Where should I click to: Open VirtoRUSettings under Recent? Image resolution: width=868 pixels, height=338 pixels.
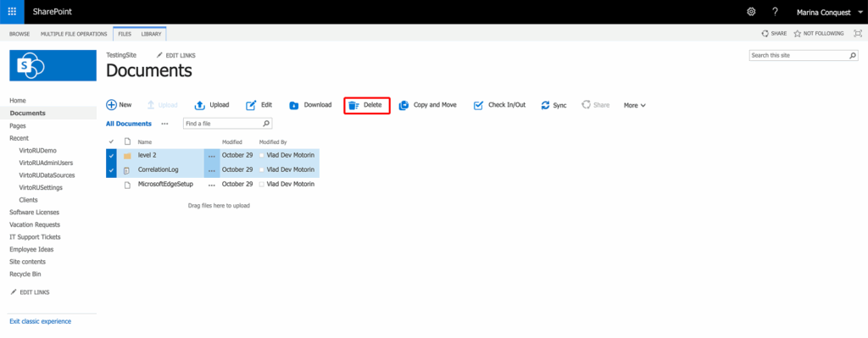tap(41, 187)
